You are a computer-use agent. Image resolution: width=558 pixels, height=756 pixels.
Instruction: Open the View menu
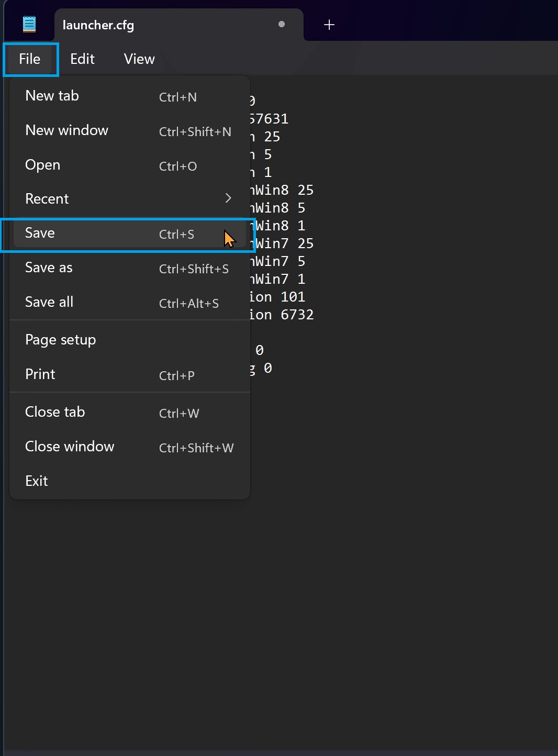point(139,59)
